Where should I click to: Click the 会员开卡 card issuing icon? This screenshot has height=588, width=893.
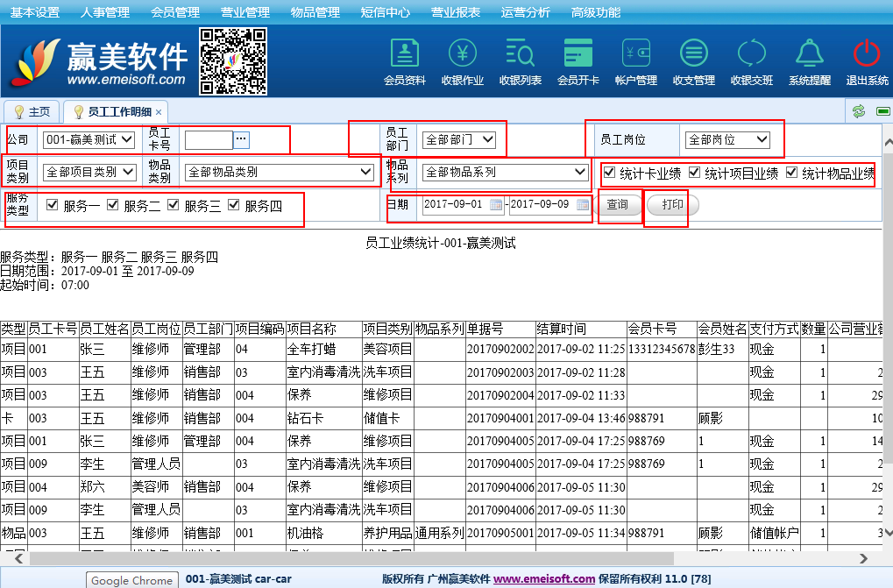pos(578,54)
